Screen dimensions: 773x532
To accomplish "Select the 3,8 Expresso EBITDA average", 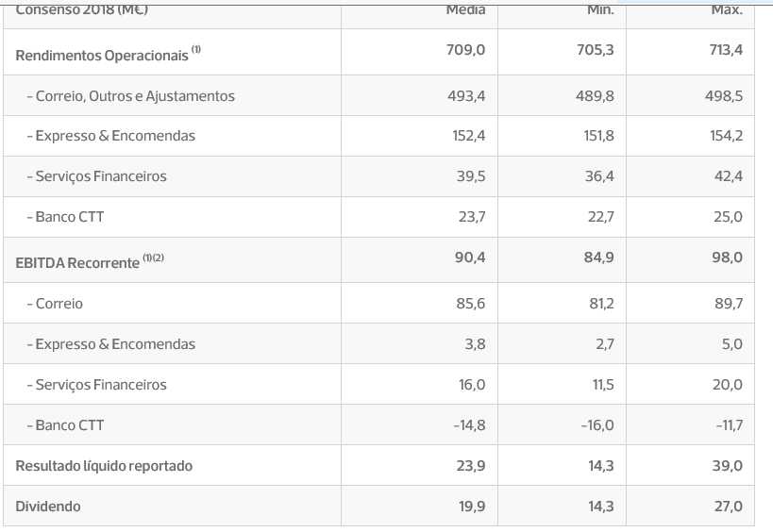I will click(x=476, y=344).
